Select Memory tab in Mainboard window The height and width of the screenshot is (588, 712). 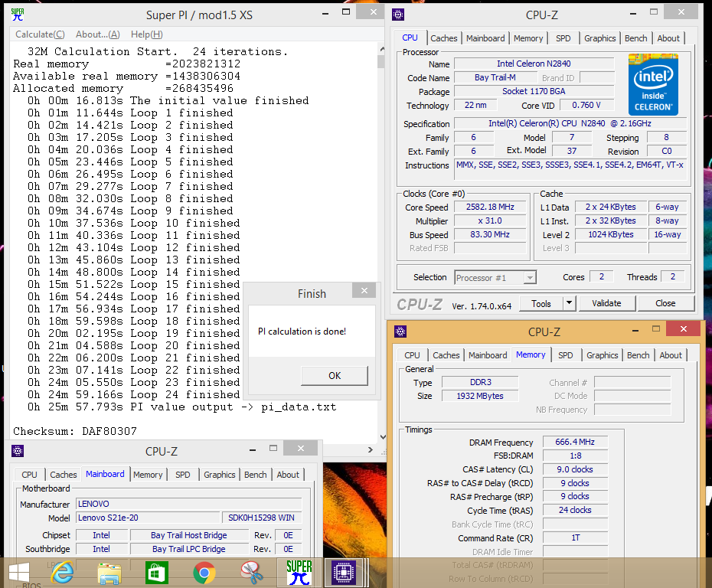[x=148, y=475]
